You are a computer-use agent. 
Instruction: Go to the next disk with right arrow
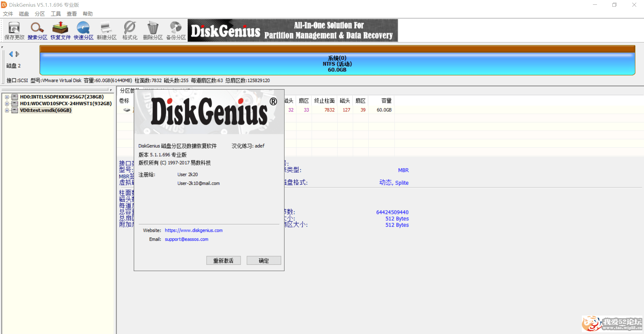click(17, 54)
